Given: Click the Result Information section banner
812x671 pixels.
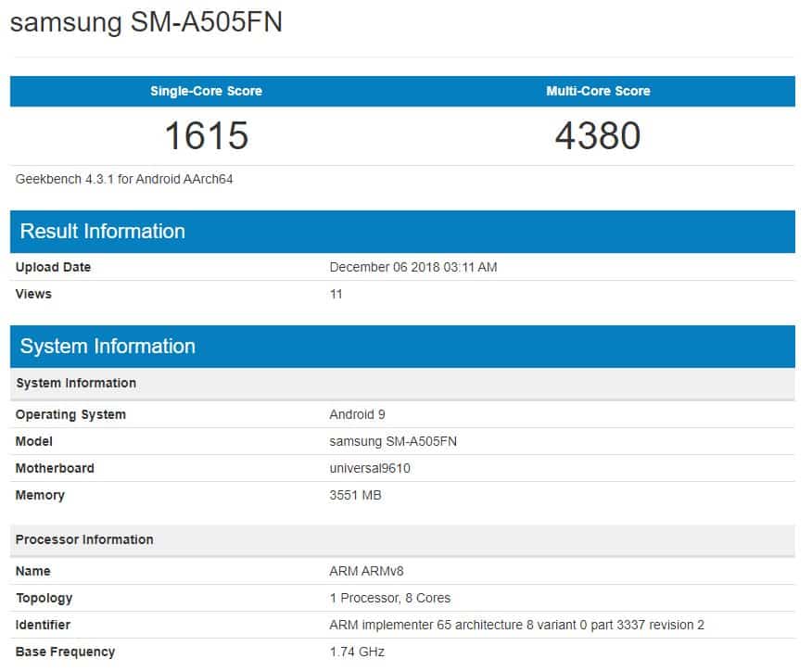Looking at the screenshot, I should tap(102, 231).
